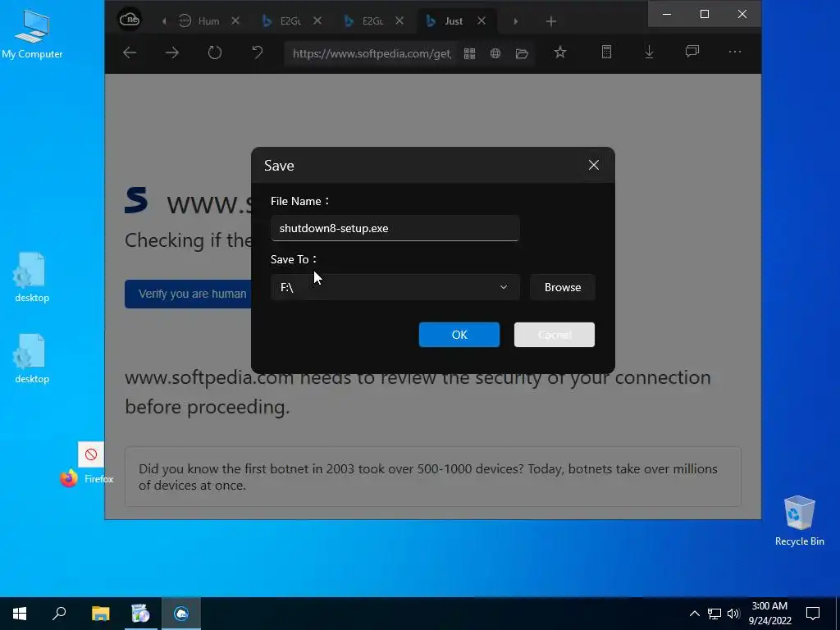Open a new tab with plus
The image size is (840, 630).
coord(551,21)
